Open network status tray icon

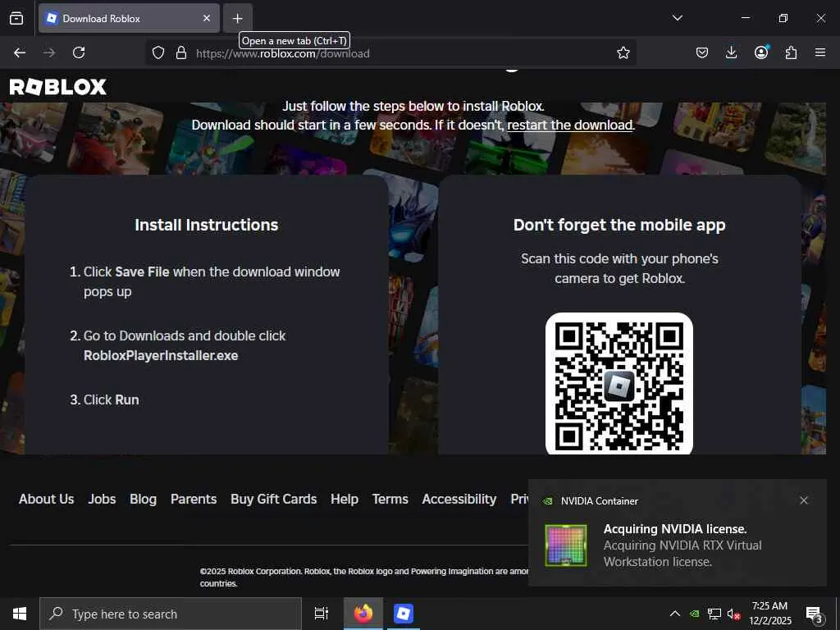click(x=714, y=614)
